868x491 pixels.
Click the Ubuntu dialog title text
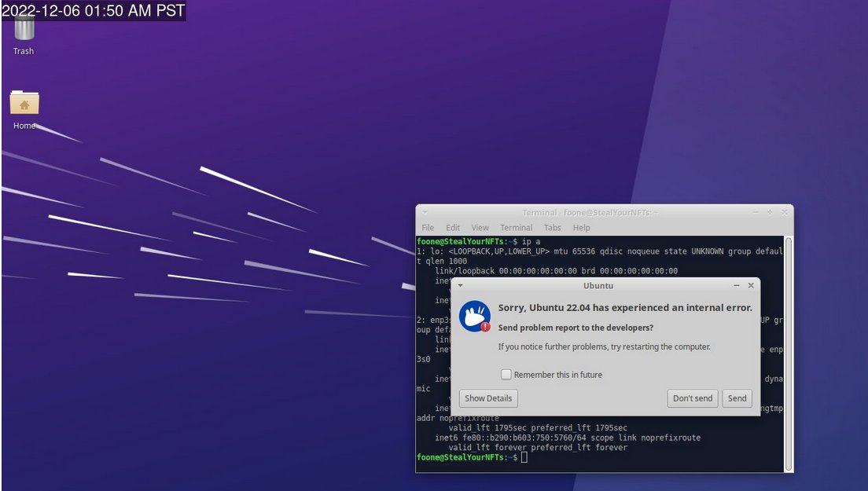[x=598, y=286]
